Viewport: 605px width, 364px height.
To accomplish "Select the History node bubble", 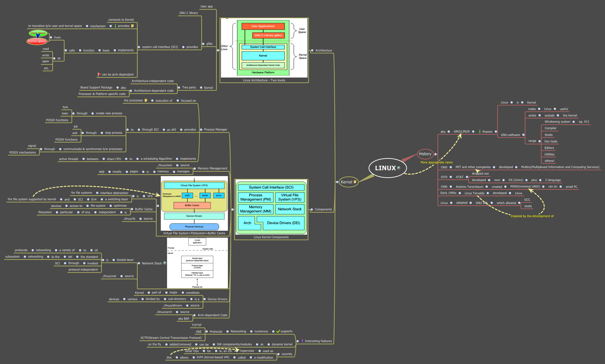I will coord(425,154).
